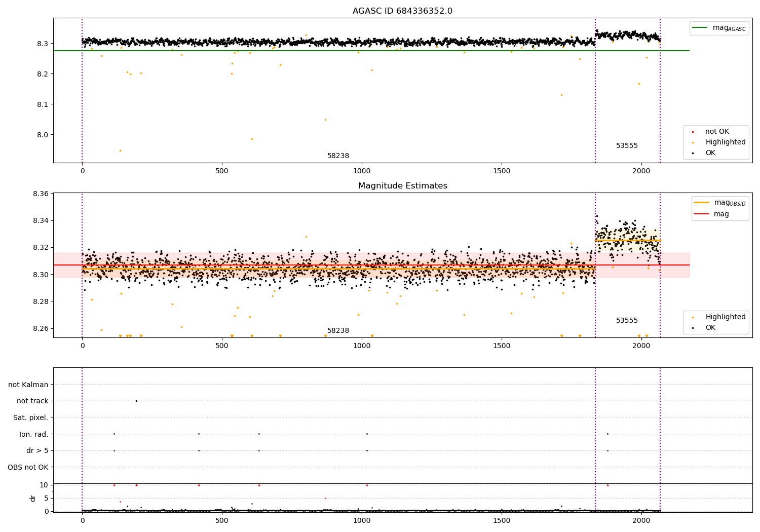This screenshot has height=532, width=760.
Task: Select the 'Sat. pixel.' axis label
Action: coord(31,417)
